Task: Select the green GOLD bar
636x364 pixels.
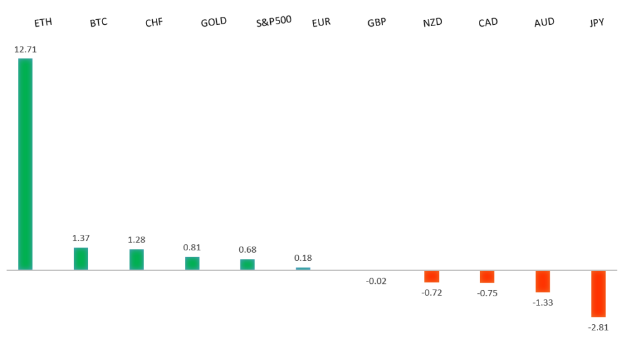Action: pyautogui.click(x=192, y=263)
